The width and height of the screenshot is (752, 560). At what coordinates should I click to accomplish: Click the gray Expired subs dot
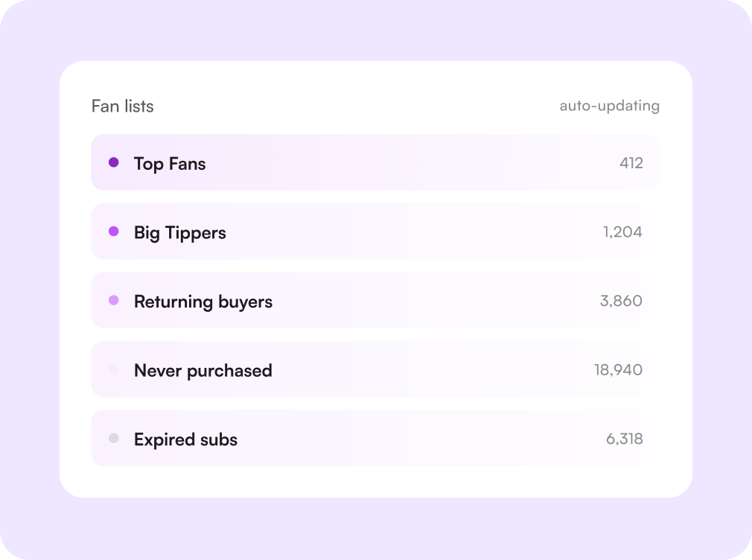(x=114, y=438)
